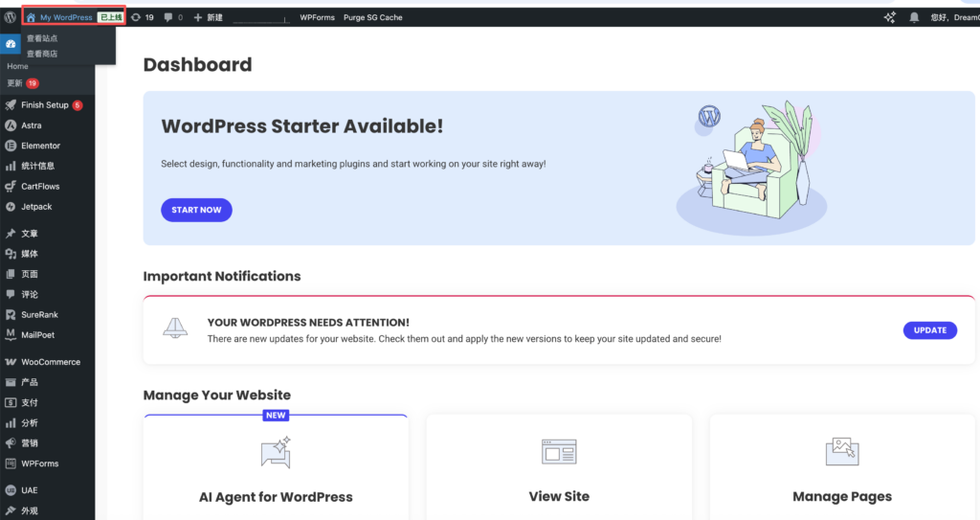Select 查看商店 from the site dropdown
Image resolution: width=980 pixels, height=520 pixels.
42,54
